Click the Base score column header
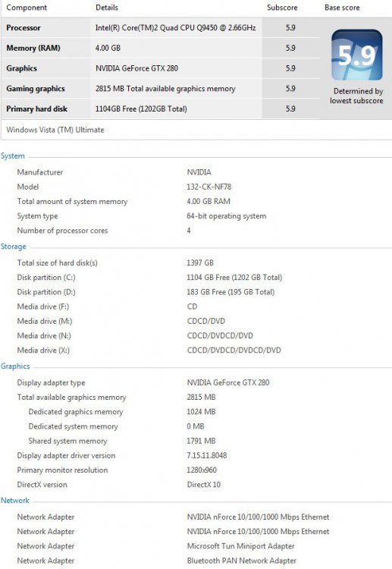 click(x=342, y=8)
